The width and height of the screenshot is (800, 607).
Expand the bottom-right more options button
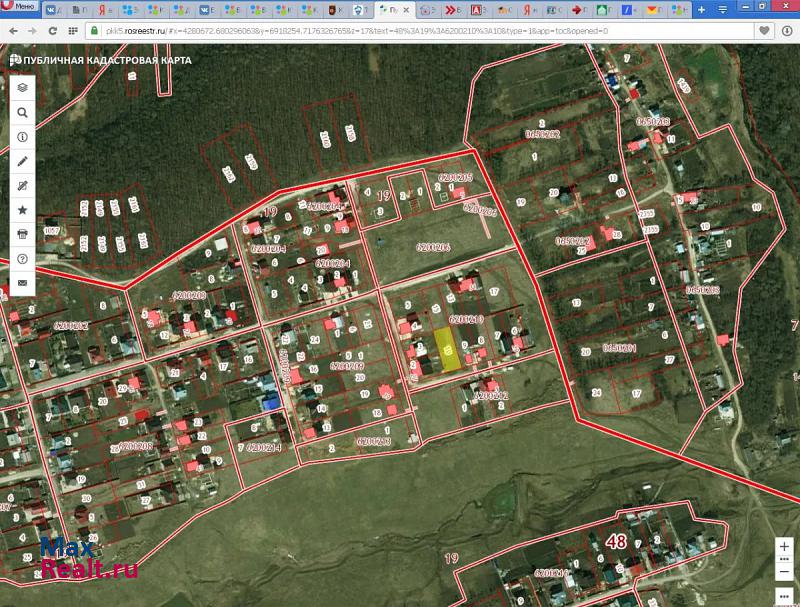tap(784, 596)
